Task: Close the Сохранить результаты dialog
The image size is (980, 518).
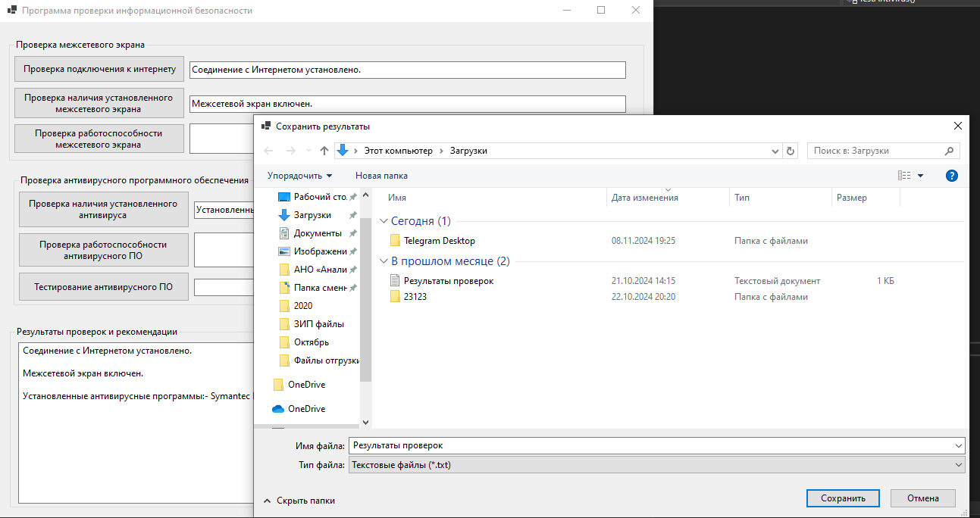Action: (x=958, y=126)
